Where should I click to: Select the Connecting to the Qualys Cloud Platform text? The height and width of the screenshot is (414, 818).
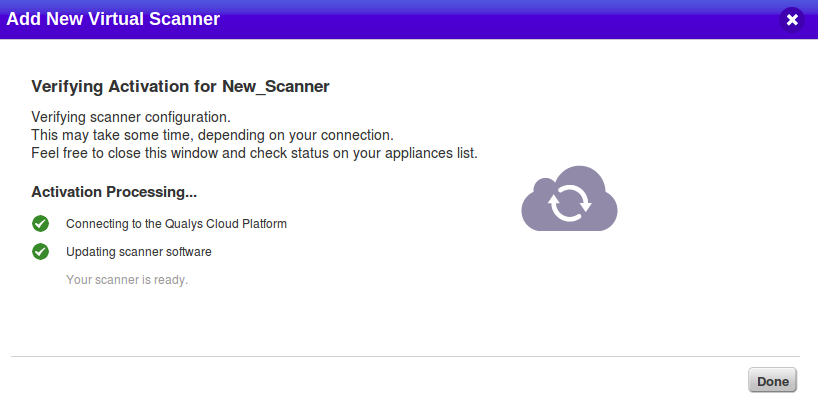[x=176, y=224]
